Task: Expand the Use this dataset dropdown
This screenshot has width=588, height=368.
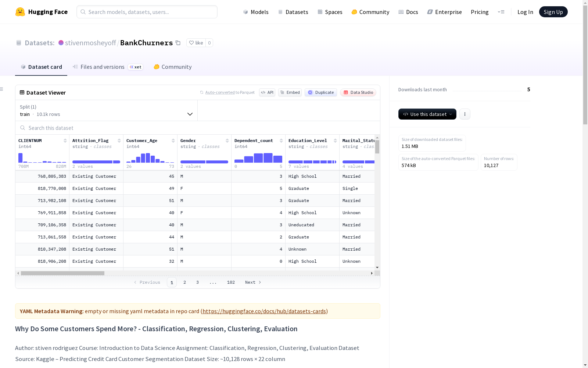Action: click(x=427, y=114)
